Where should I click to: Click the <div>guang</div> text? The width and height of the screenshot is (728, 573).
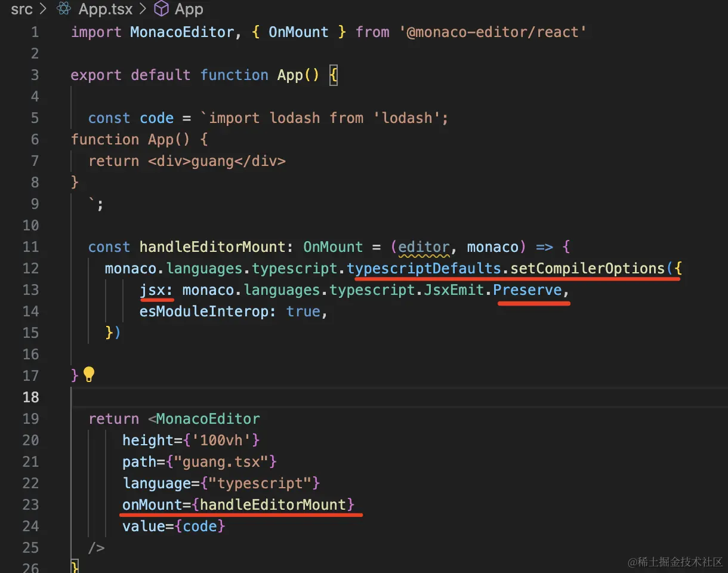click(217, 161)
